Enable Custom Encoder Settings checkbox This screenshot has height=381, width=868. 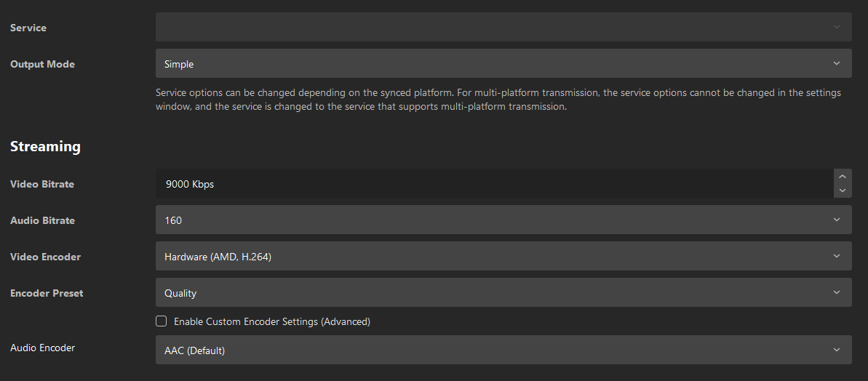pos(162,321)
